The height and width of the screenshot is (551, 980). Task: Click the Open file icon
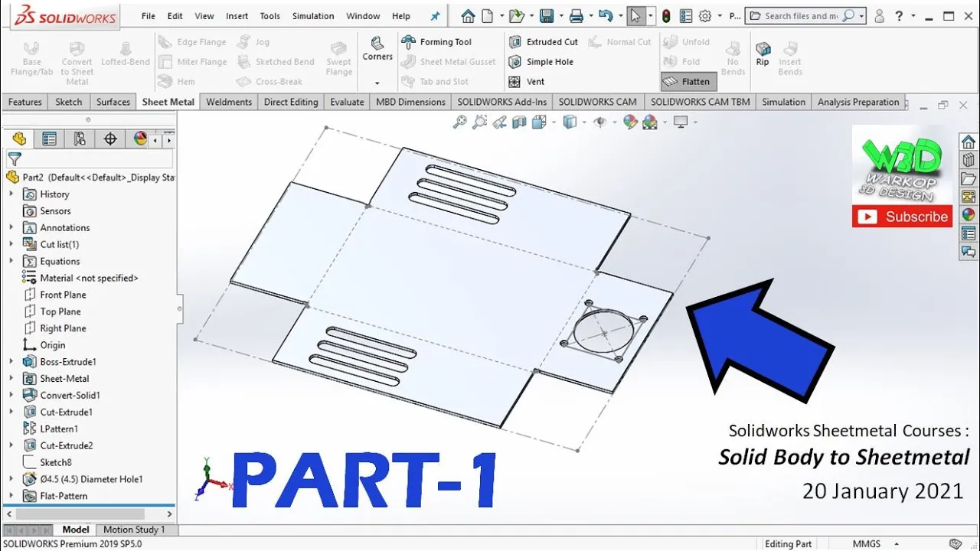516,15
